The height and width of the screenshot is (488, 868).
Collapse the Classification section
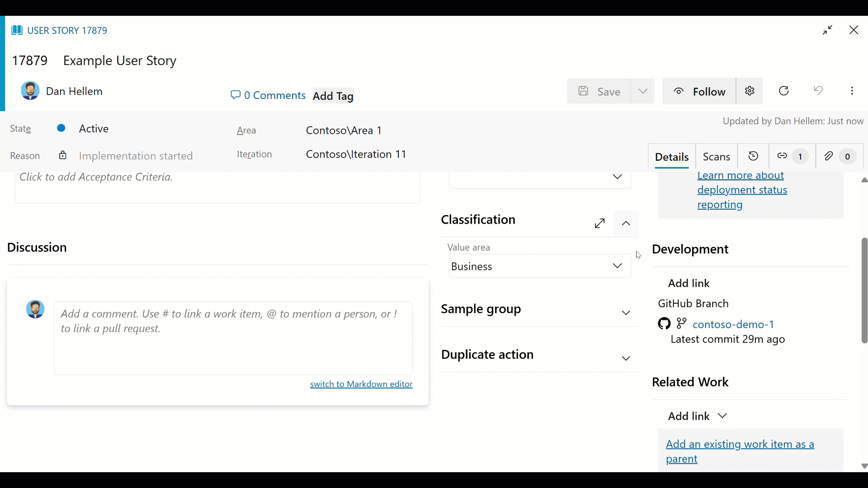(626, 223)
